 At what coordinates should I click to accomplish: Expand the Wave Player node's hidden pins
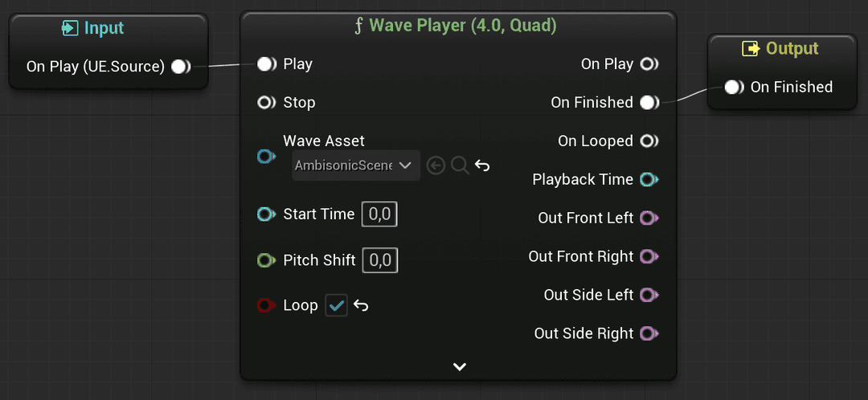460,367
